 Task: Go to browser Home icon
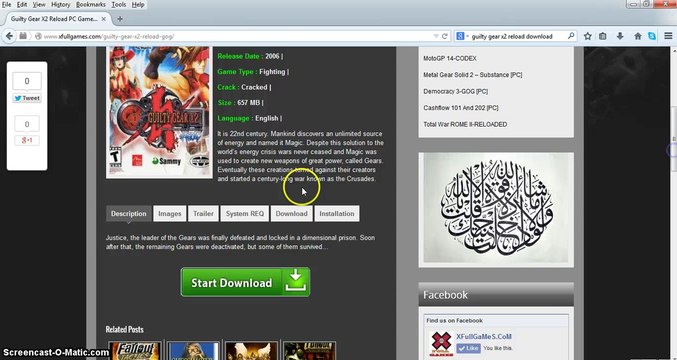[x=638, y=36]
